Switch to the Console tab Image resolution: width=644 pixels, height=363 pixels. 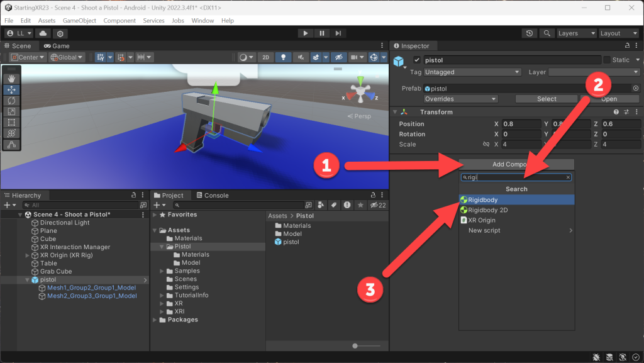click(213, 196)
